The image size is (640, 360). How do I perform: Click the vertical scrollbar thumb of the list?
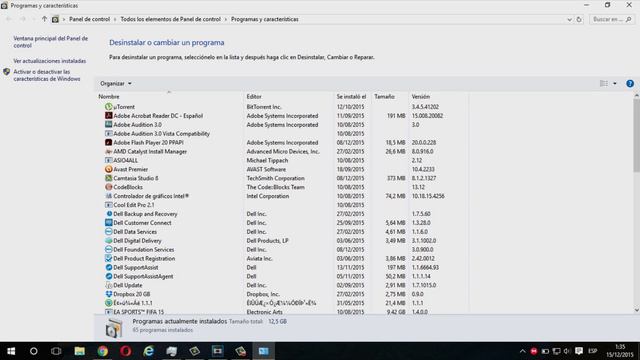coord(636,136)
